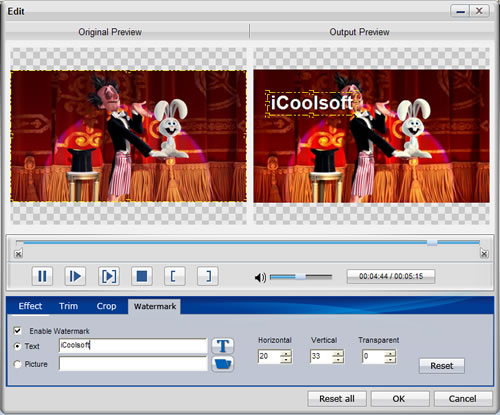This screenshot has width=500, height=415.
Task: Set the trim end bracket marker
Action: 208,276
